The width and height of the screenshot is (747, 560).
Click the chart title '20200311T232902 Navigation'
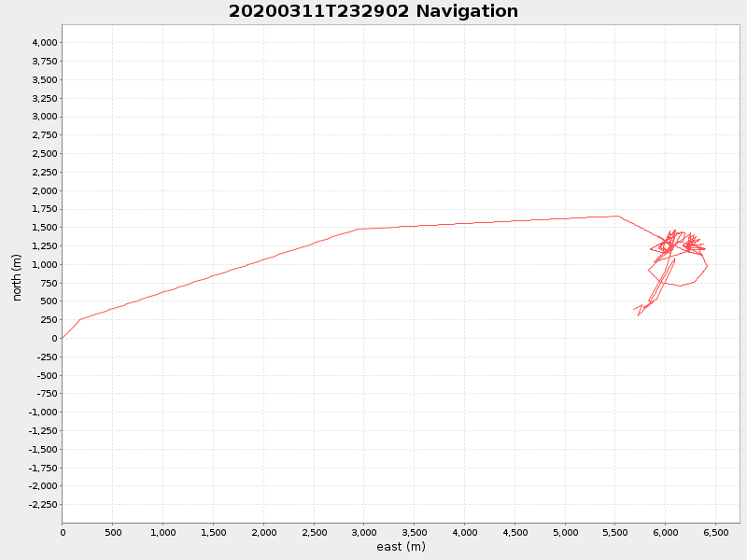pyautogui.click(x=373, y=11)
